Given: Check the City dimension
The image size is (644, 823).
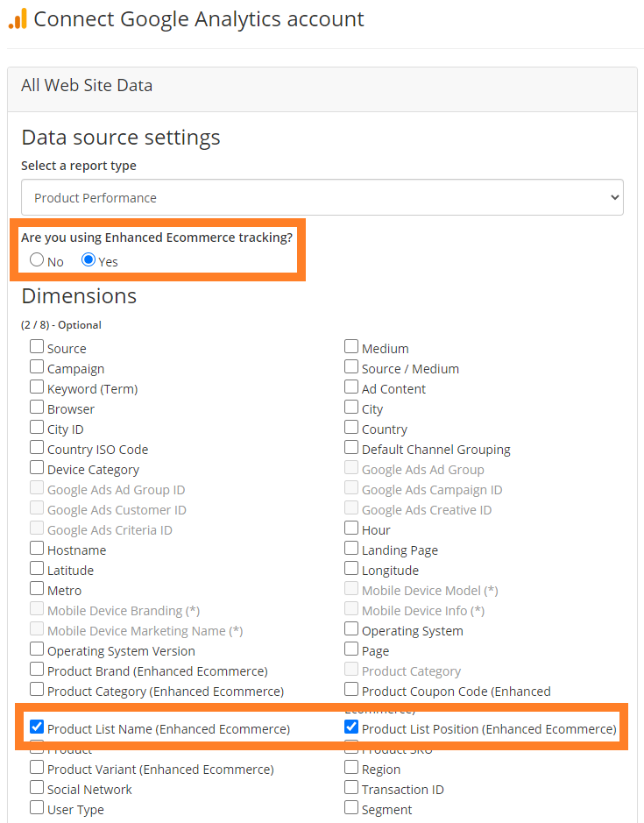Looking at the screenshot, I should click(x=351, y=407).
